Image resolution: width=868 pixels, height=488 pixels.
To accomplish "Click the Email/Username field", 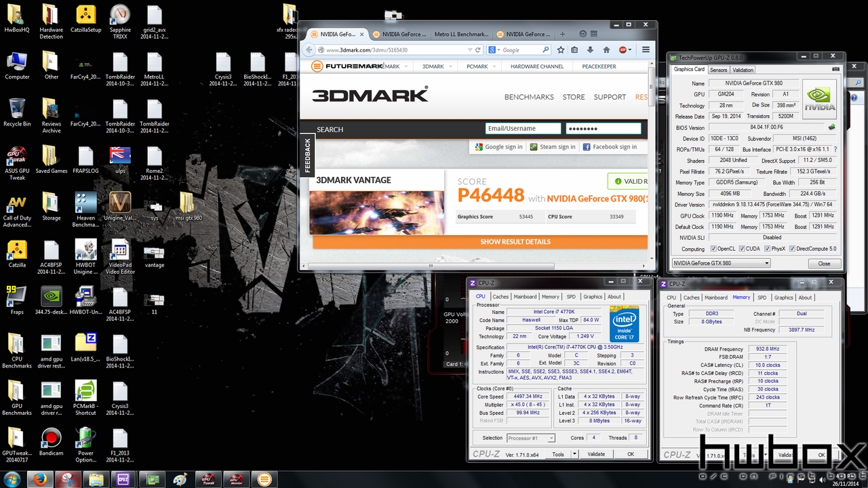I will (523, 129).
